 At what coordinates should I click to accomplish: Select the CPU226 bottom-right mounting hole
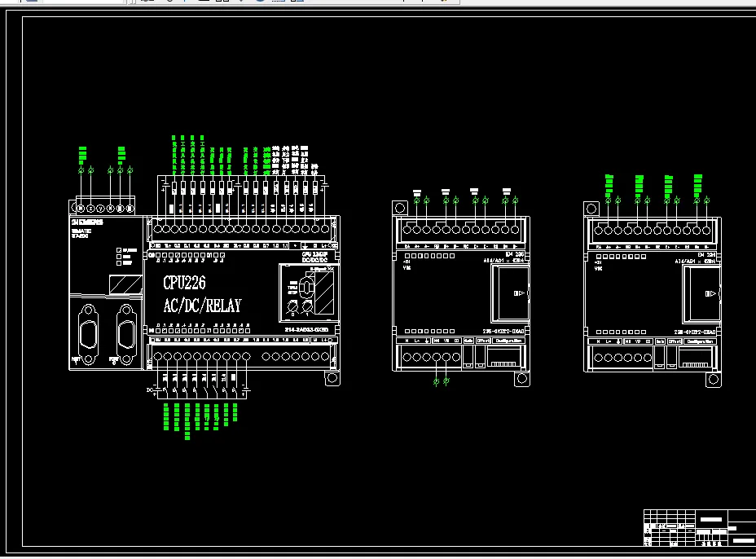332,379
